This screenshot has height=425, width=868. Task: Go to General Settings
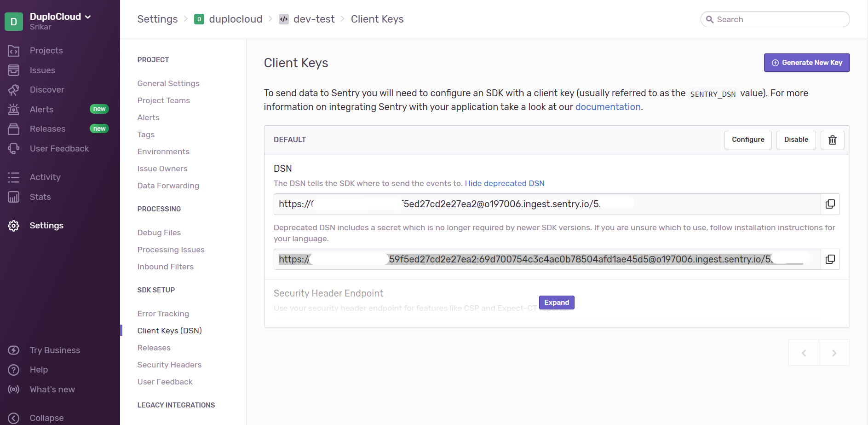[168, 83]
